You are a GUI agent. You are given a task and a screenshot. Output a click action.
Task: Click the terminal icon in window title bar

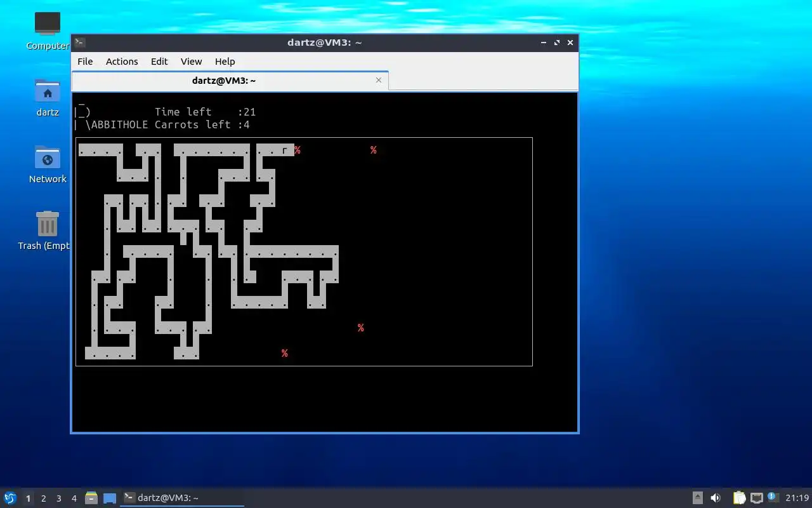[79, 43]
